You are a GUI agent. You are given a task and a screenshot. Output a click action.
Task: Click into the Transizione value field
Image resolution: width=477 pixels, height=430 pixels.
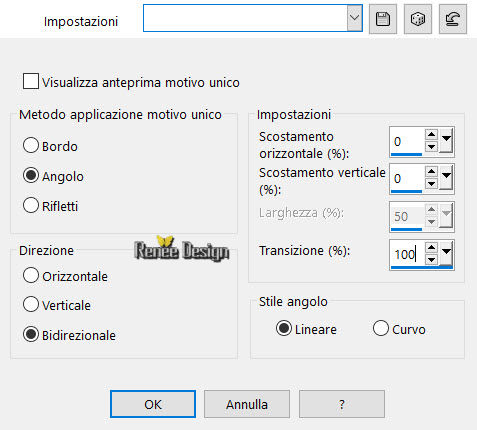[x=407, y=254]
